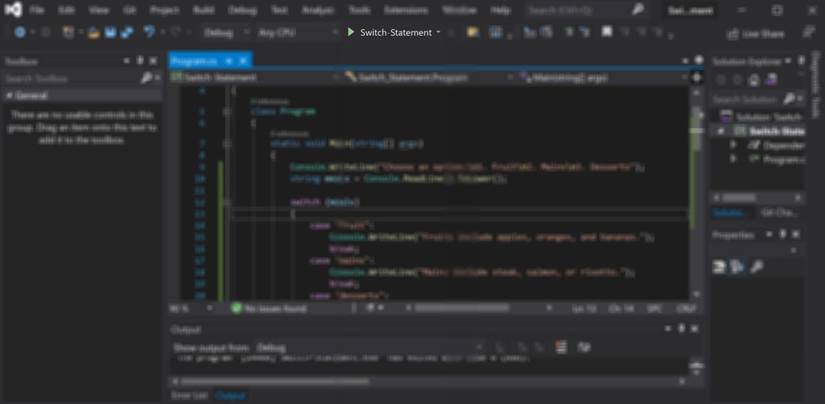The height and width of the screenshot is (404, 825).
Task: Open the Project menu
Action: tap(164, 11)
